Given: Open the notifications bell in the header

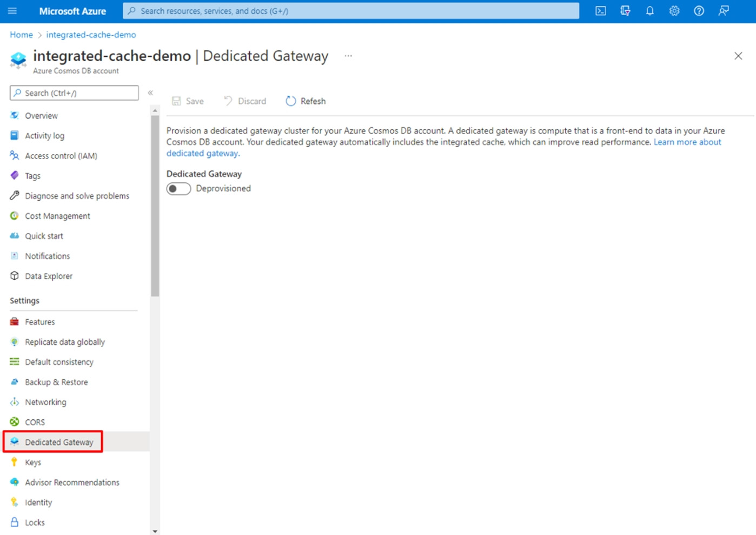Looking at the screenshot, I should pos(650,11).
